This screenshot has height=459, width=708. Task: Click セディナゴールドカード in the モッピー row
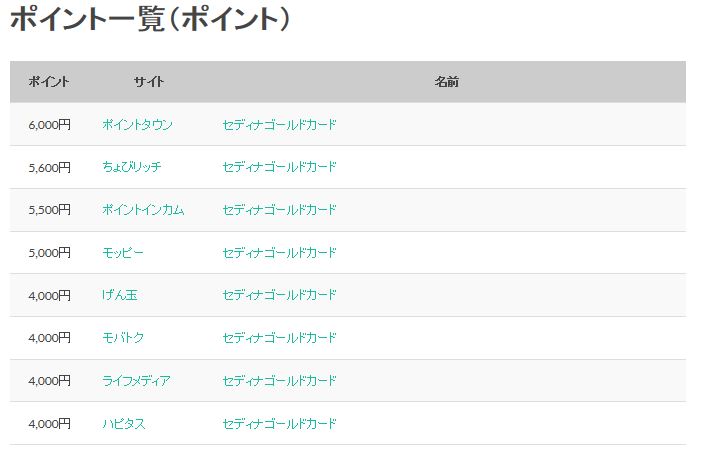(x=279, y=252)
